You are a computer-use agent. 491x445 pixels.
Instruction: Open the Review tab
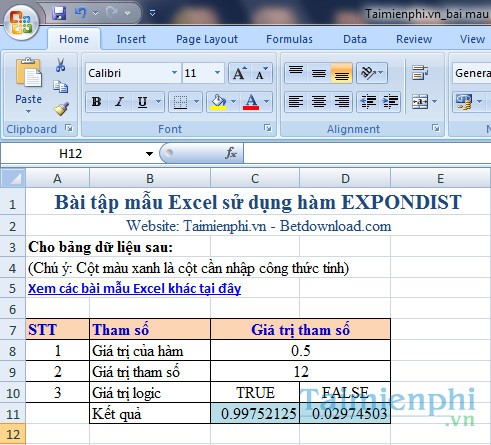click(x=414, y=39)
